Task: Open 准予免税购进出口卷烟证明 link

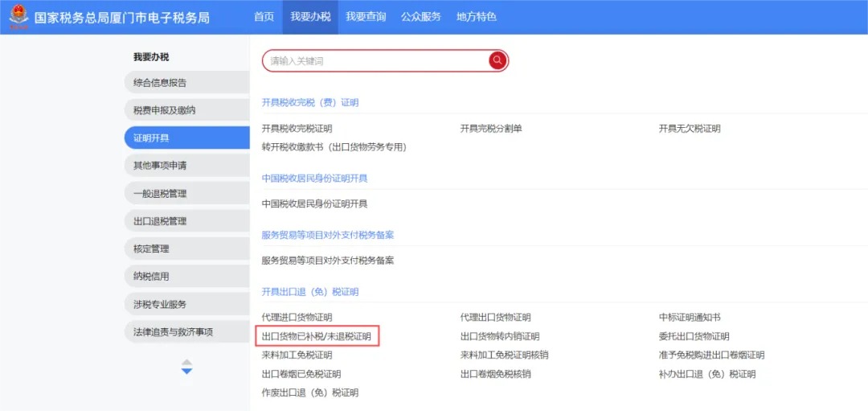Action: [711, 355]
